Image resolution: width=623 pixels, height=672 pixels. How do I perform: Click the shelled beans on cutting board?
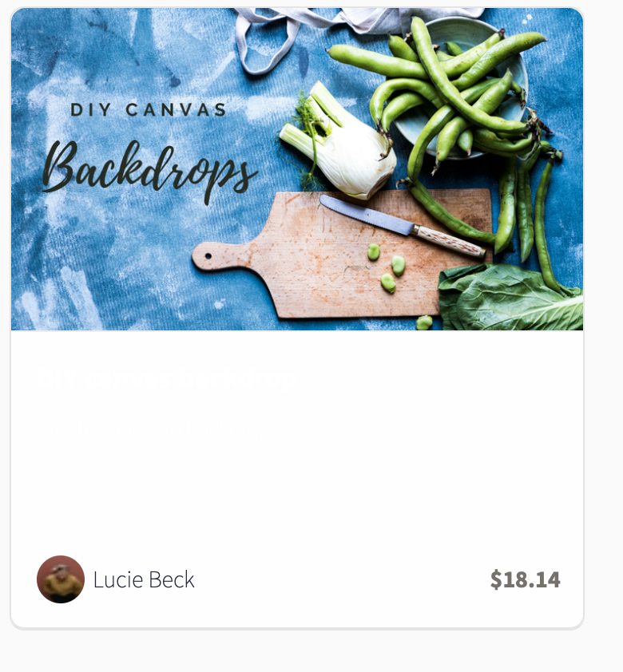pos(388,268)
